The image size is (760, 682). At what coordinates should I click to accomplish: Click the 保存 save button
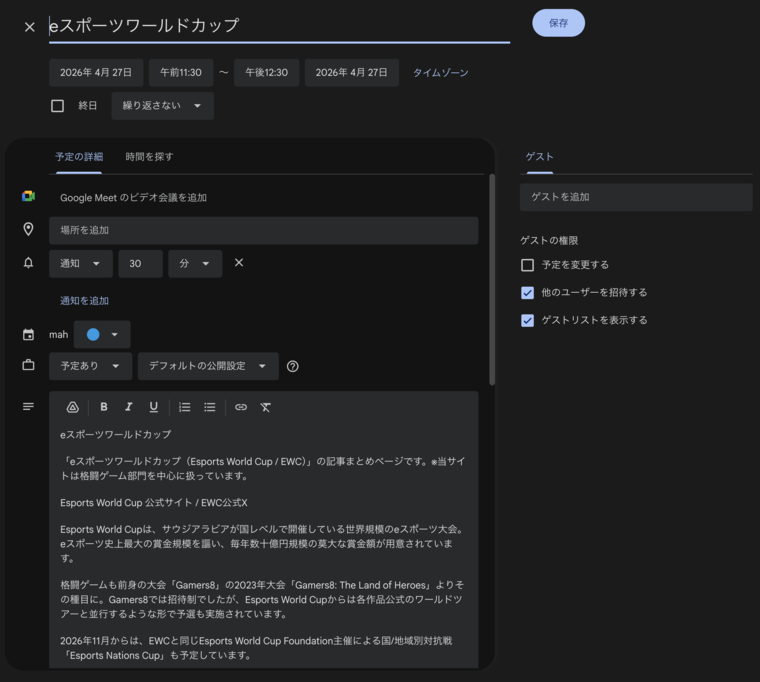pos(558,23)
